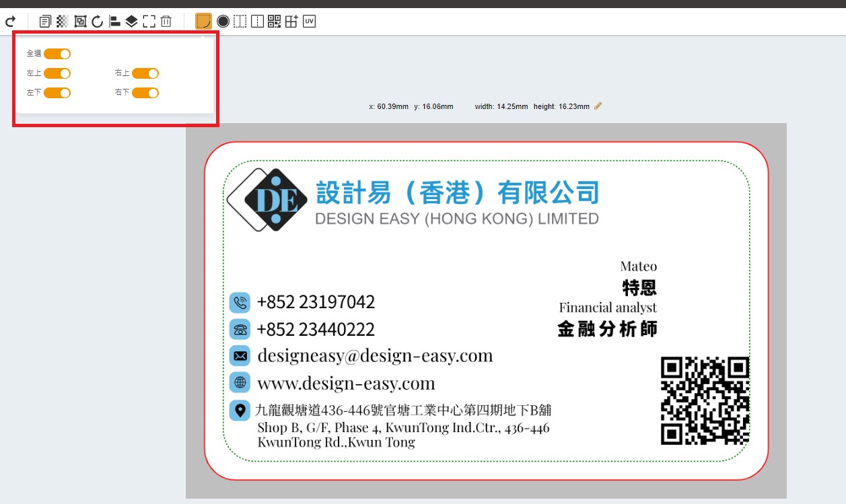Screen dimensions: 846x504
Task: Open the layers stack icon
Action: [x=132, y=22]
